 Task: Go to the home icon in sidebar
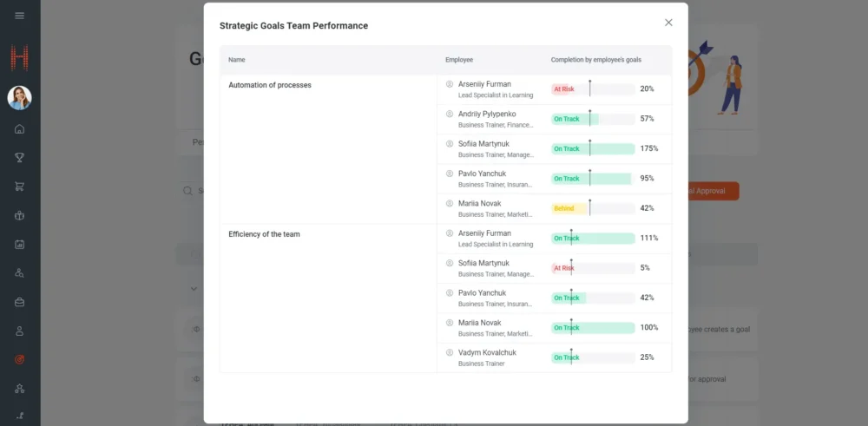click(19, 129)
